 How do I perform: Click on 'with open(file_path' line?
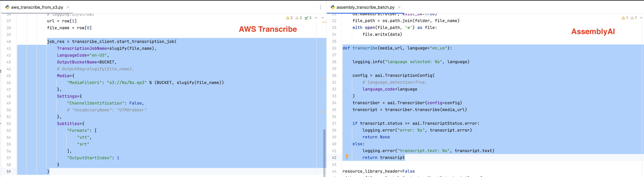395,28
